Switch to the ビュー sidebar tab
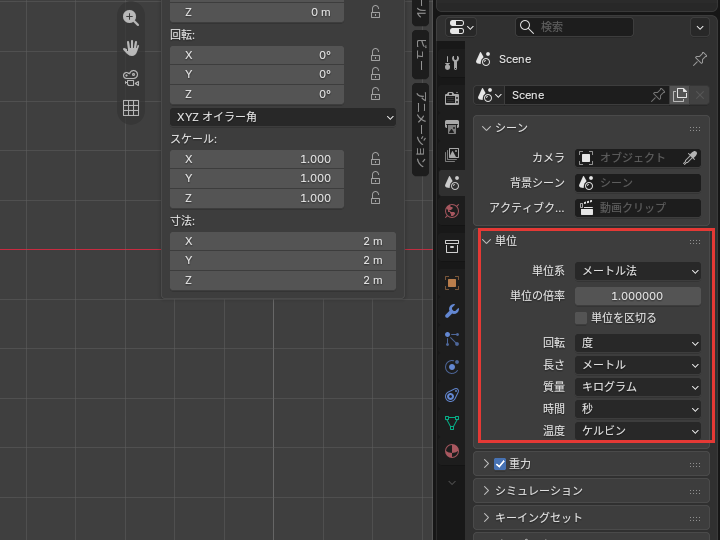Screen dimensions: 720x540 [x=421, y=55]
